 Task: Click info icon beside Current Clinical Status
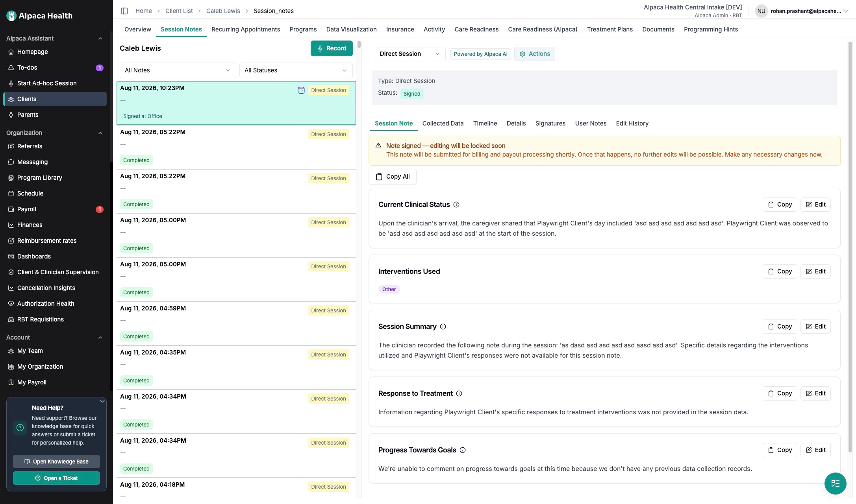pos(456,205)
